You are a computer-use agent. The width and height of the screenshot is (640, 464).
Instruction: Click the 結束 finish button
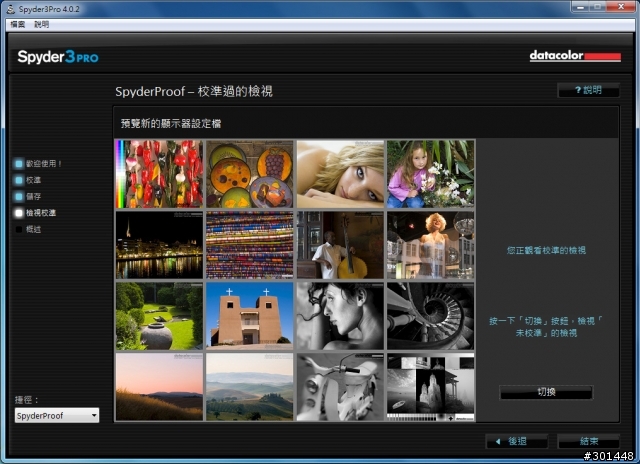pyautogui.click(x=589, y=441)
